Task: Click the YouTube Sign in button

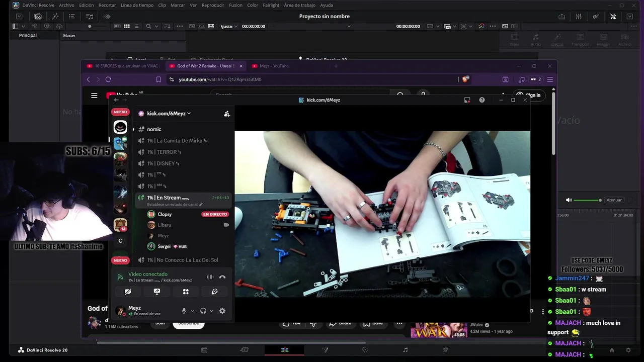Action: (528, 95)
